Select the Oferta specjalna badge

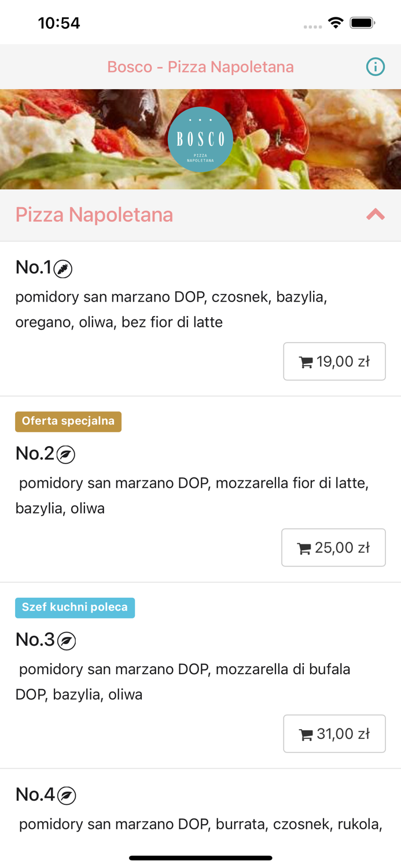pos(68,422)
